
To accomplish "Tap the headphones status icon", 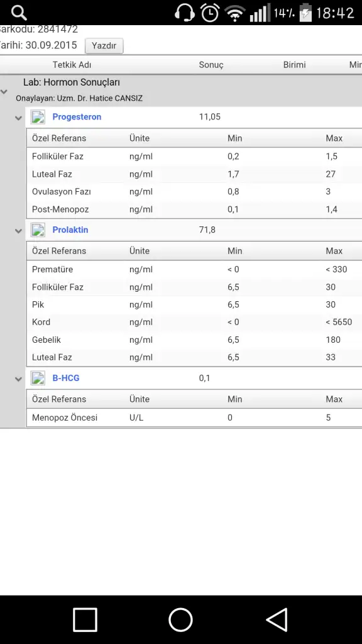I will tap(184, 13).
